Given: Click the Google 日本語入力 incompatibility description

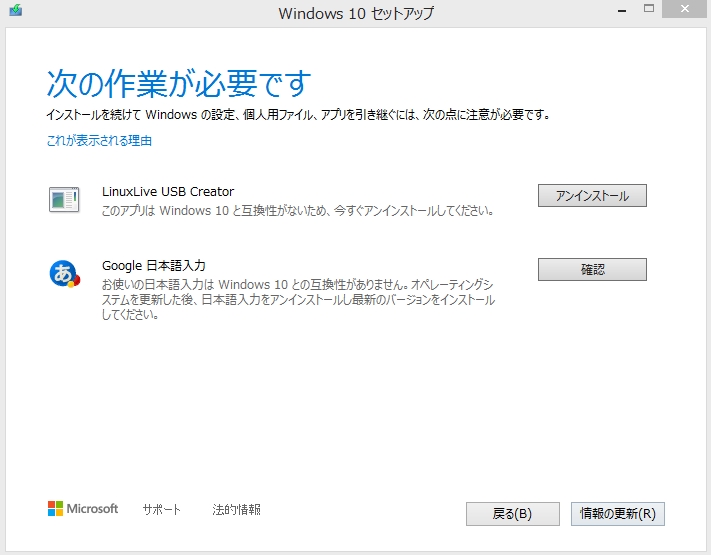Looking at the screenshot, I should click(297, 299).
